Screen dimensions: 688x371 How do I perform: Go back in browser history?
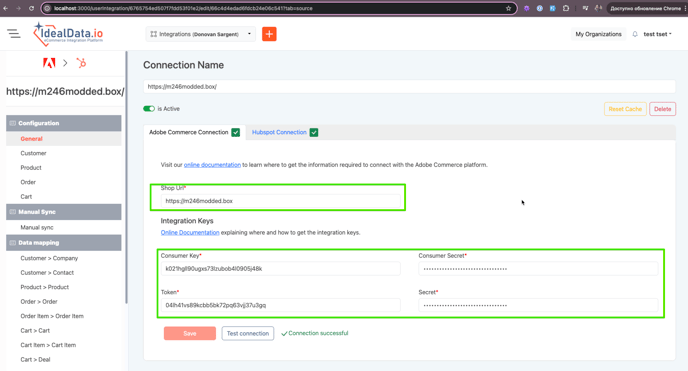pyautogui.click(x=6, y=8)
